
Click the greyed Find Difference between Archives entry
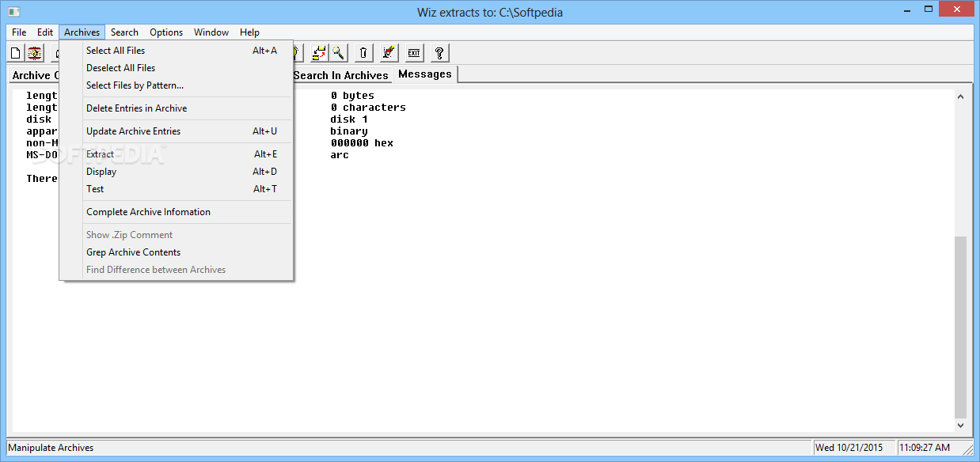click(177, 270)
